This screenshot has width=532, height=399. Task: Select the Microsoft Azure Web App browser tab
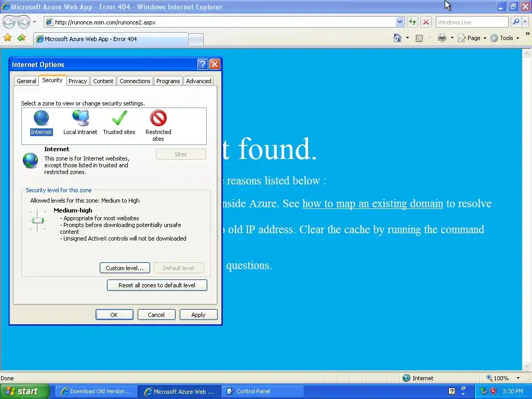[x=110, y=39]
